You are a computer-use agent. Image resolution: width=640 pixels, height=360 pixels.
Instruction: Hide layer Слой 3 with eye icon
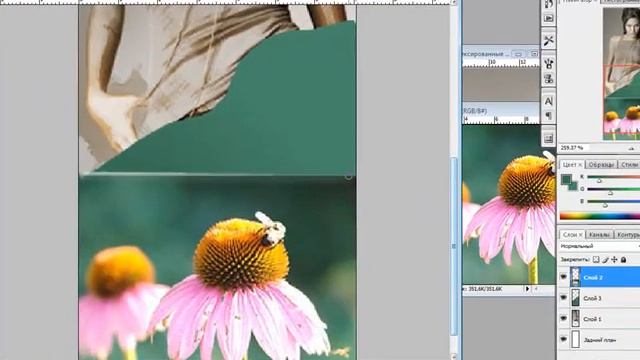(x=564, y=298)
